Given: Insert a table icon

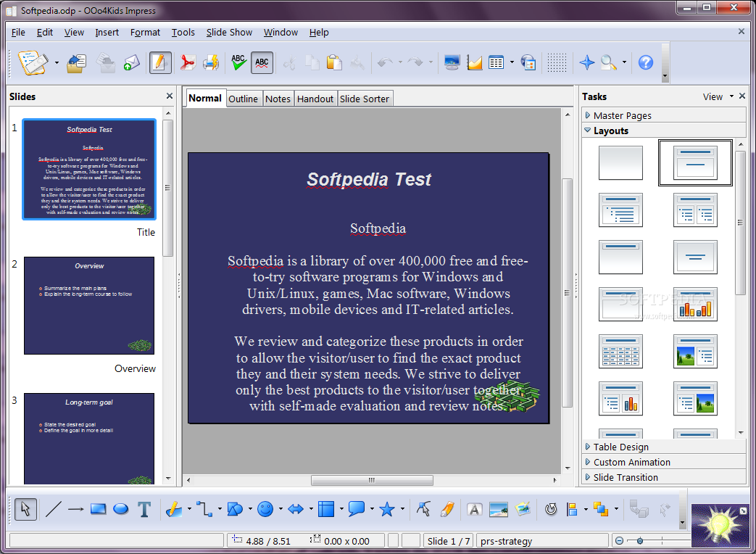Looking at the screenshot, I should tap(496, 62).
